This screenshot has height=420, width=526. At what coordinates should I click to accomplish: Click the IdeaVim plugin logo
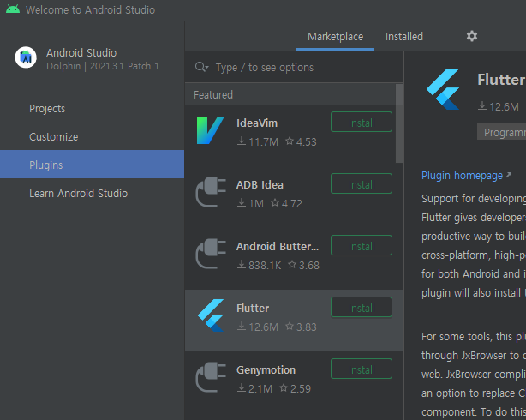[211, 130]
